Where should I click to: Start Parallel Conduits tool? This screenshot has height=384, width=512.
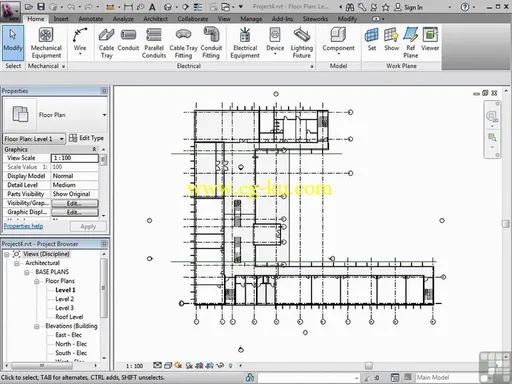(x=154, y=42)
